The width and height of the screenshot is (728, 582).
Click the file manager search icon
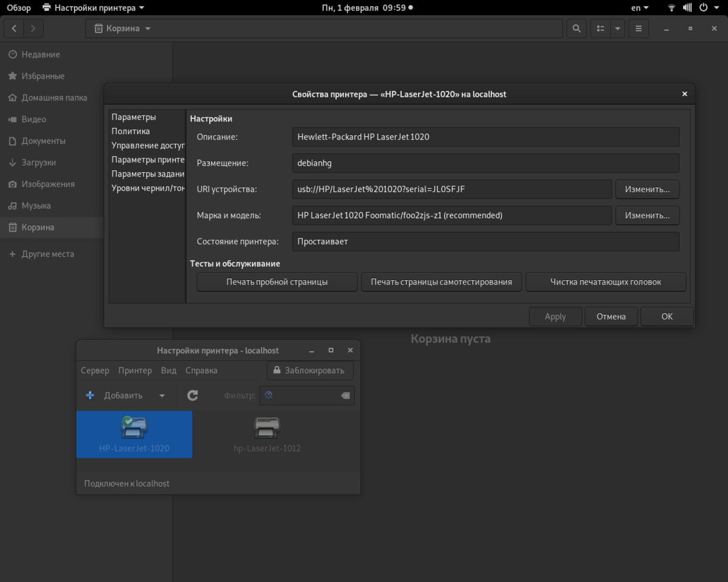576,28
